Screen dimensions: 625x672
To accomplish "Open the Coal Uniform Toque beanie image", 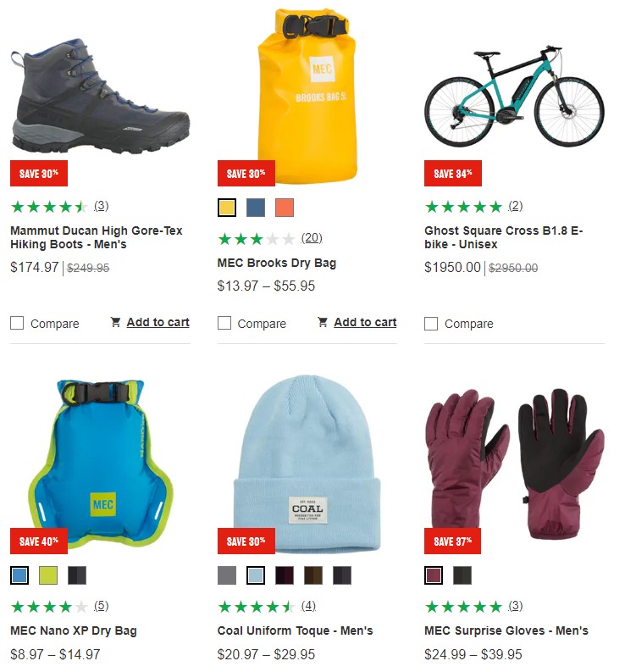I will coord(307,464).
